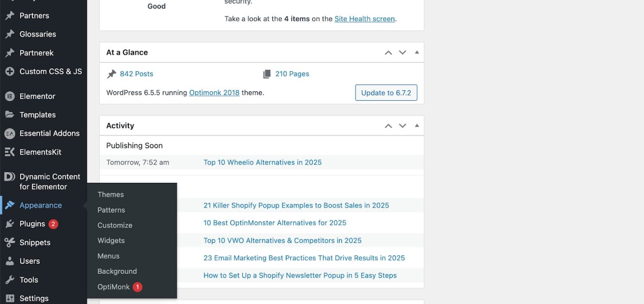Click the Elementor icon in sidebar

9,96
